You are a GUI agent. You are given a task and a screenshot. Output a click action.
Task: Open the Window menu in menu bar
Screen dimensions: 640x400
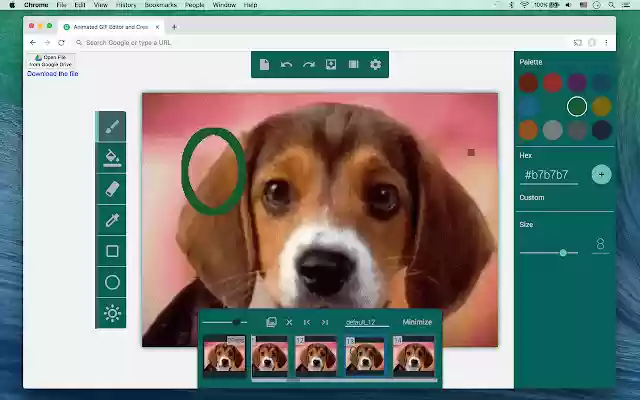(x=224, y=5)
